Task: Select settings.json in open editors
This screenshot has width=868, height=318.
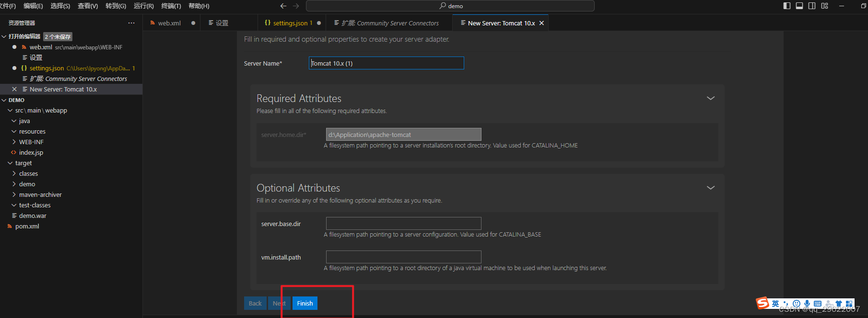Action: (x=47, y=68)
